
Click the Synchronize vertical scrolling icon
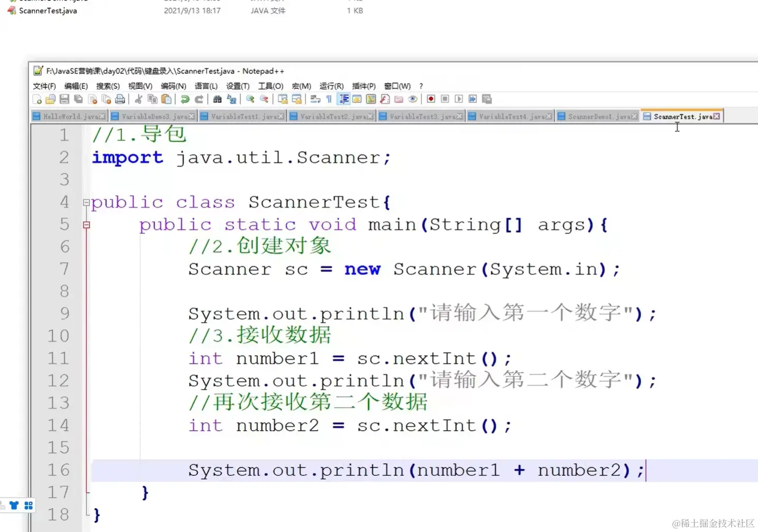[x=283, y=99]
